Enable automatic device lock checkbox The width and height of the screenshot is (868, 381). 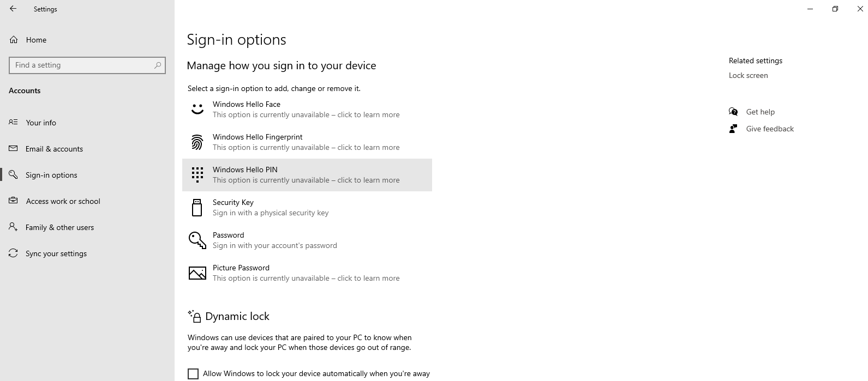pos(193,374)
